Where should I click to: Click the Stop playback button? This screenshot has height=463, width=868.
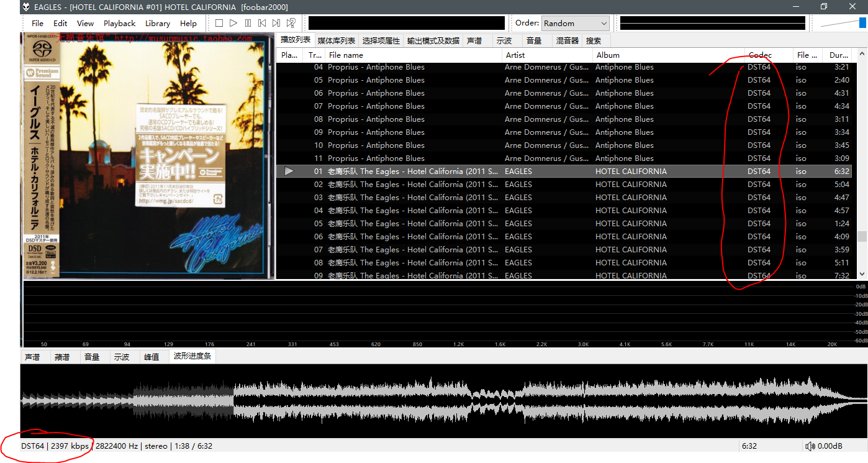click(x=219, y=23)
